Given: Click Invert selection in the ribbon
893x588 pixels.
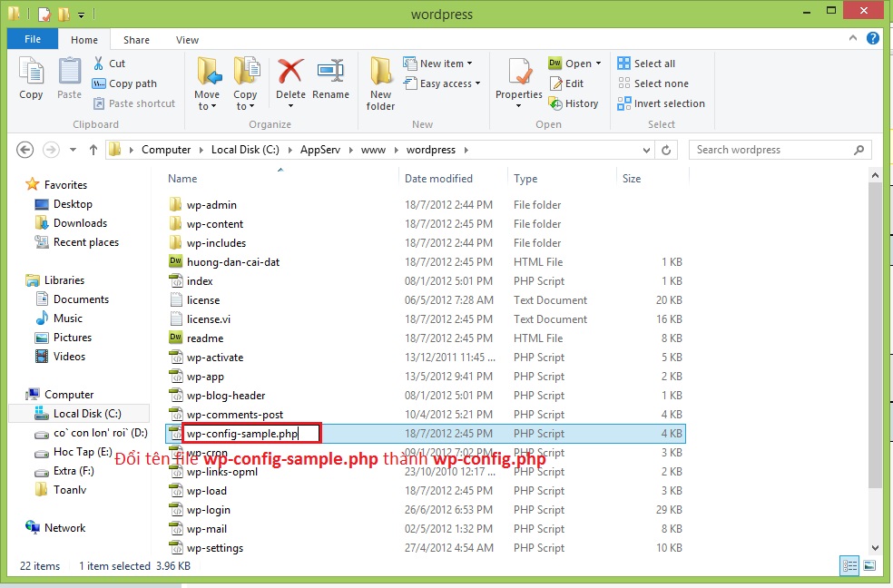Looking at the screenshot, I should click(661, 103).
